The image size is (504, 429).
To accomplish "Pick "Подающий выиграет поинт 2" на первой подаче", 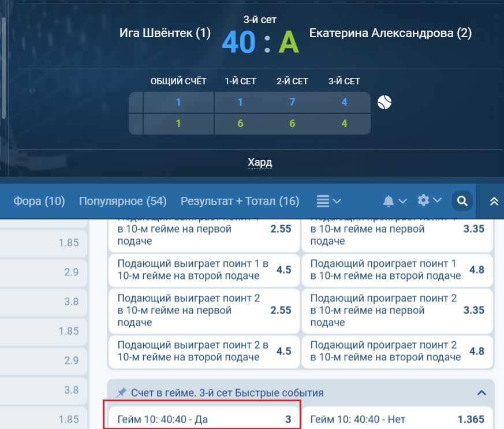I will [x=203, y=311].
